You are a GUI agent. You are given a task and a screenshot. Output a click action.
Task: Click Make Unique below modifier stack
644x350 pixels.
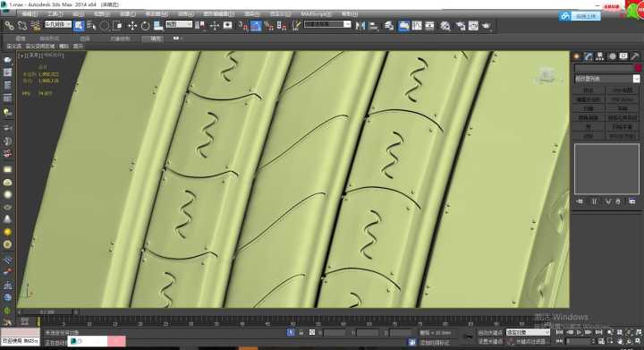click(608, 201)
